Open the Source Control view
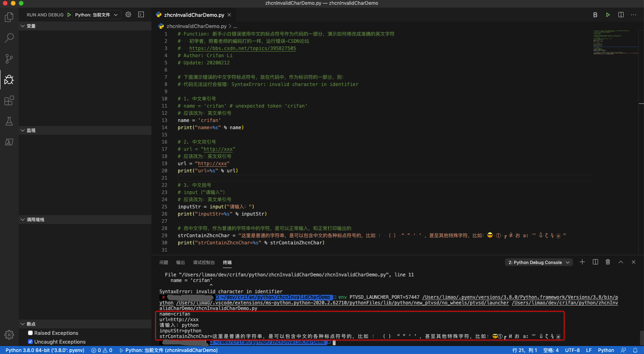Screen dimensions: 644x354 pos(9,59)
